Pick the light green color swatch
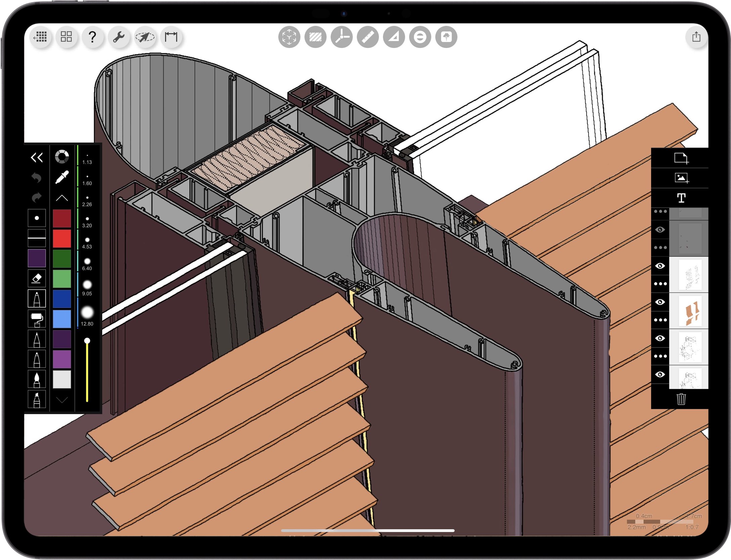The image size is (731, 560). coord(62,279)
